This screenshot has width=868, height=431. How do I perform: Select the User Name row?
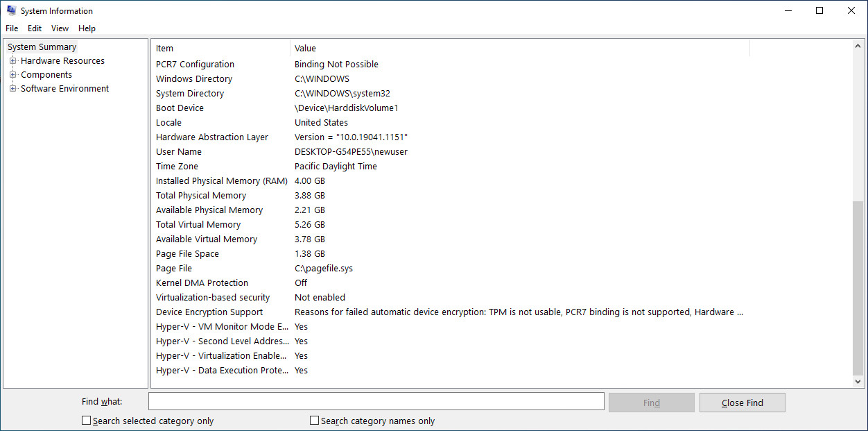tap(451, 152)
